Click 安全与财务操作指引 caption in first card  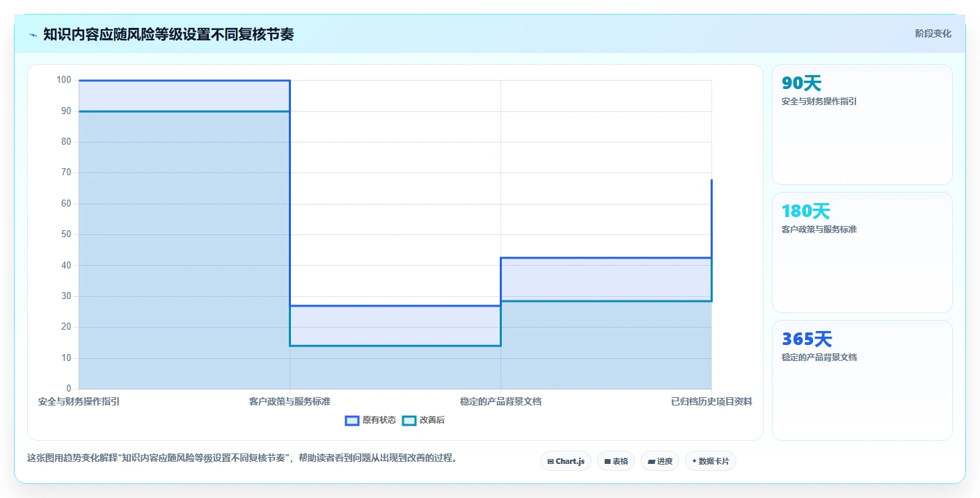point(819,102)
